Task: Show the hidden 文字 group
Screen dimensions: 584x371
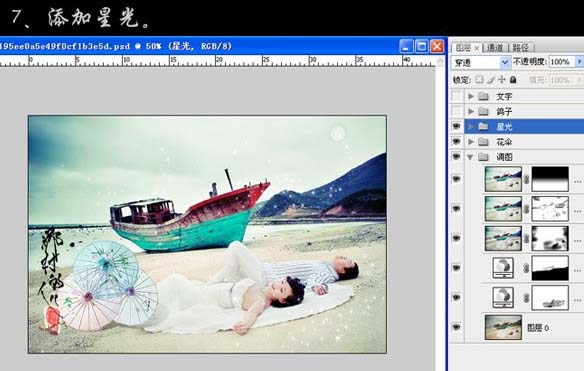Action: point(457,96)
